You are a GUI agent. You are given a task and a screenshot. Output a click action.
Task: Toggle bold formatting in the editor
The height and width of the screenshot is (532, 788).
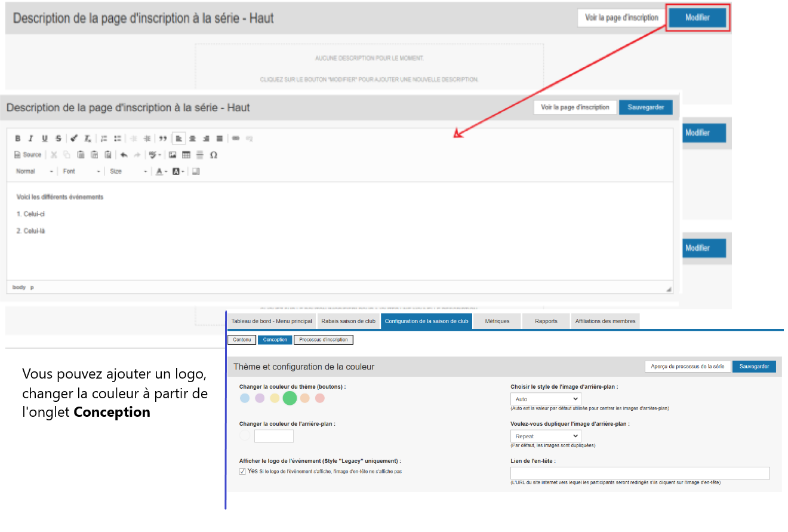18,139
